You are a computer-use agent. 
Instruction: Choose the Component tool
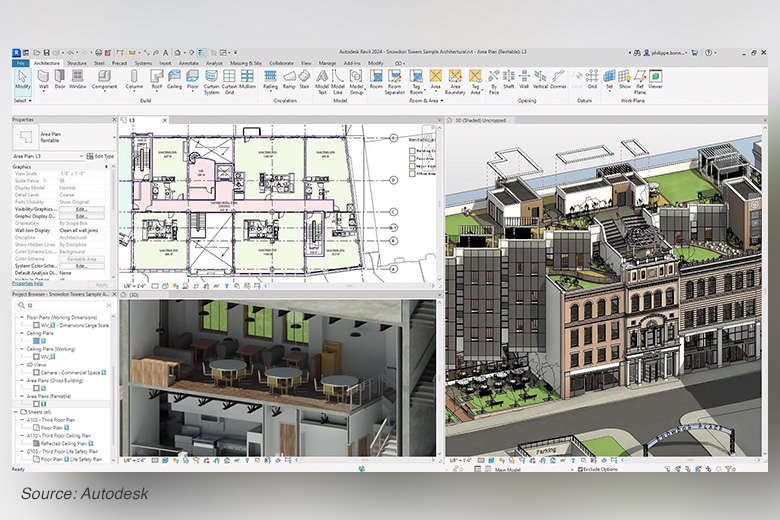[104, 80]
